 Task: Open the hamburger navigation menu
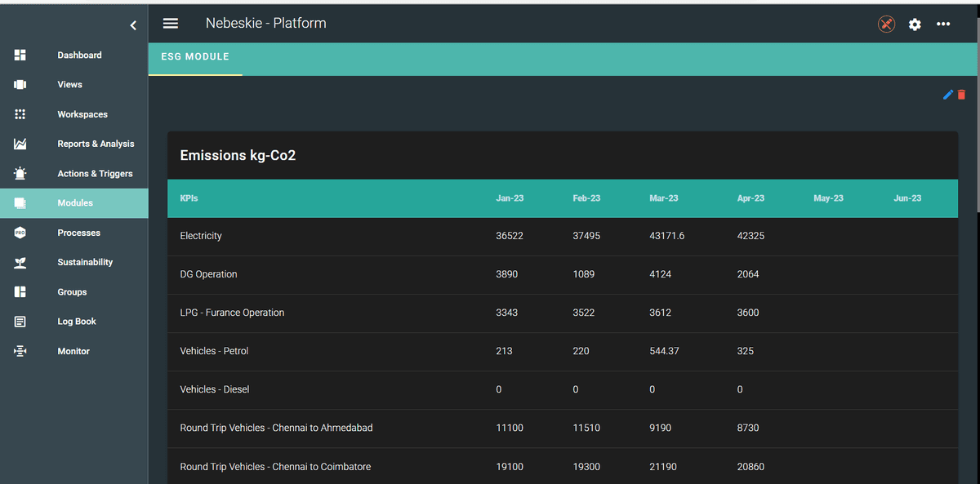(x=170, y=23)
